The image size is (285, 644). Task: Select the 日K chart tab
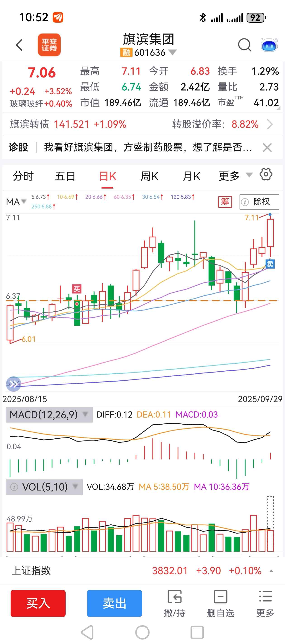point(108,176)
